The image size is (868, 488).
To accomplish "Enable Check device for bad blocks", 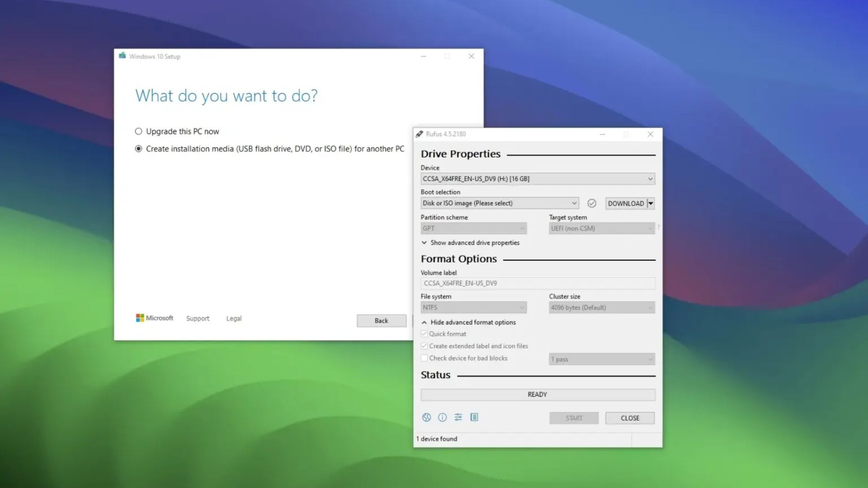I will coord(424,358).
